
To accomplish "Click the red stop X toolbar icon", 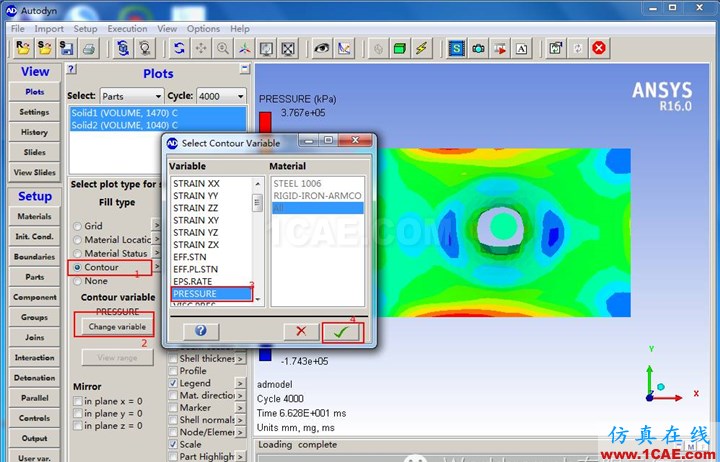I will pos(598,48).
